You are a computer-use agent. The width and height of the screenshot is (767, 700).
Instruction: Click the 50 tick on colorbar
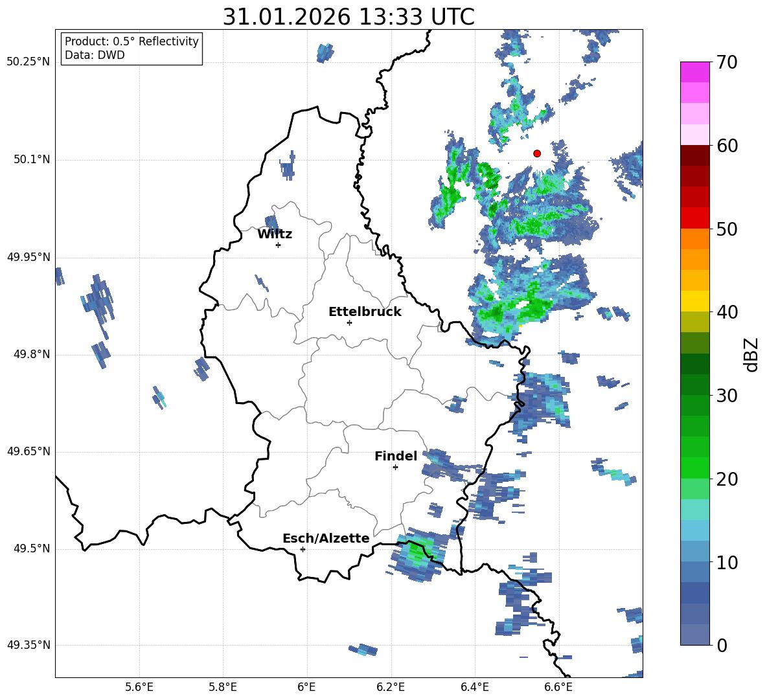coord(727,229)
